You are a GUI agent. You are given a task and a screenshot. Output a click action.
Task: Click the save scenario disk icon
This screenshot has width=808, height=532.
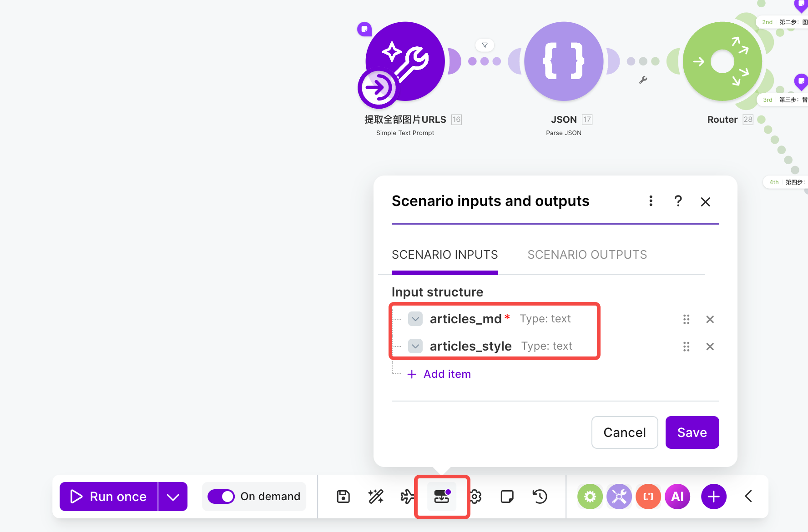click(343, 497)
